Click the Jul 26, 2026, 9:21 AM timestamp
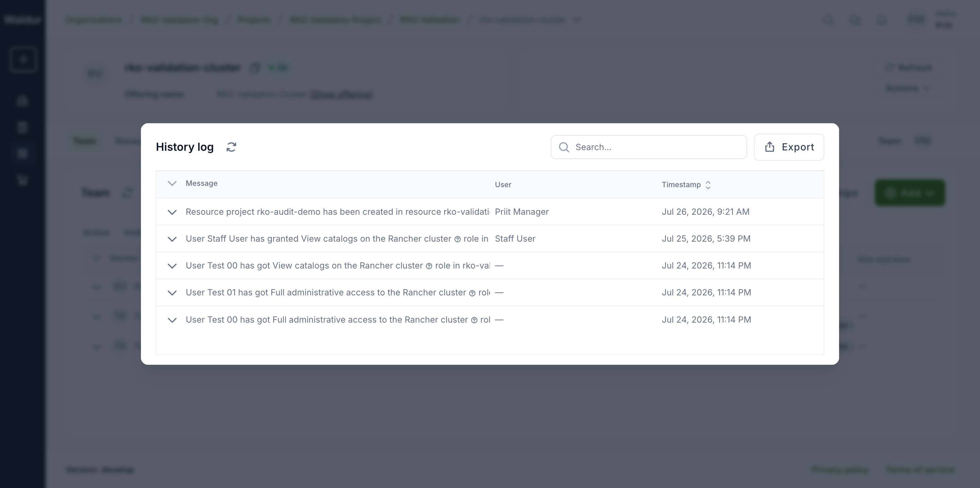The width and height of the screenshot is (980, 488). 705,212
